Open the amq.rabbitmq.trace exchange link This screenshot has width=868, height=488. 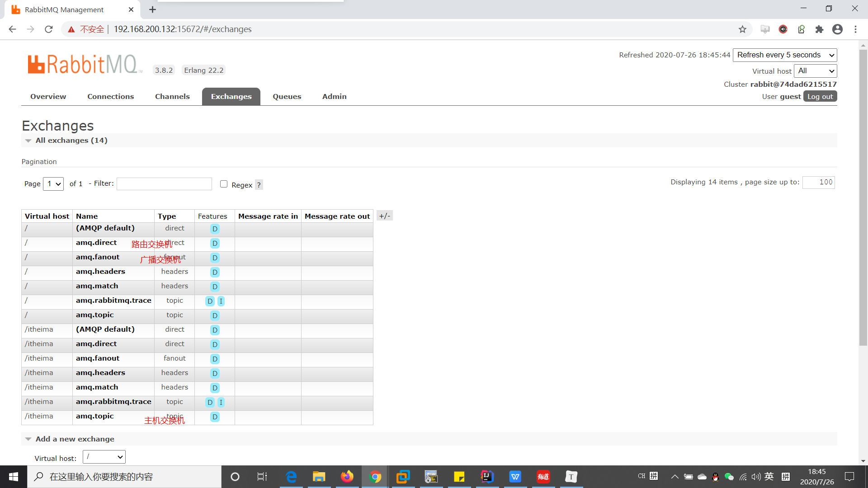click(113, 300)
